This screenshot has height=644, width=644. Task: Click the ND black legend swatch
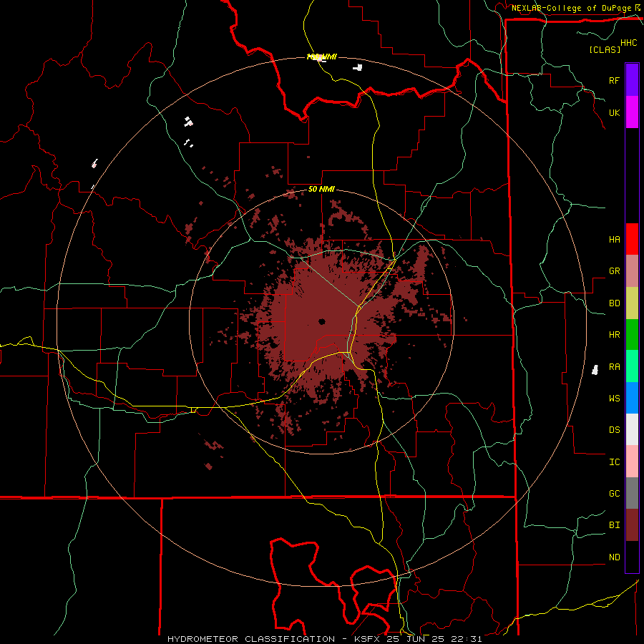(x=632, y=557)
